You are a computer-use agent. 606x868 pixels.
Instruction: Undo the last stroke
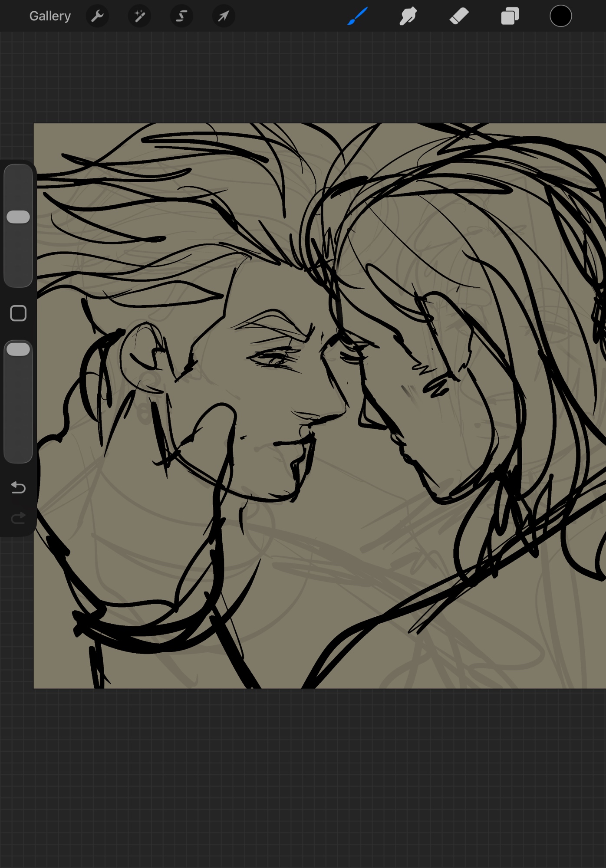click(18, 488)
